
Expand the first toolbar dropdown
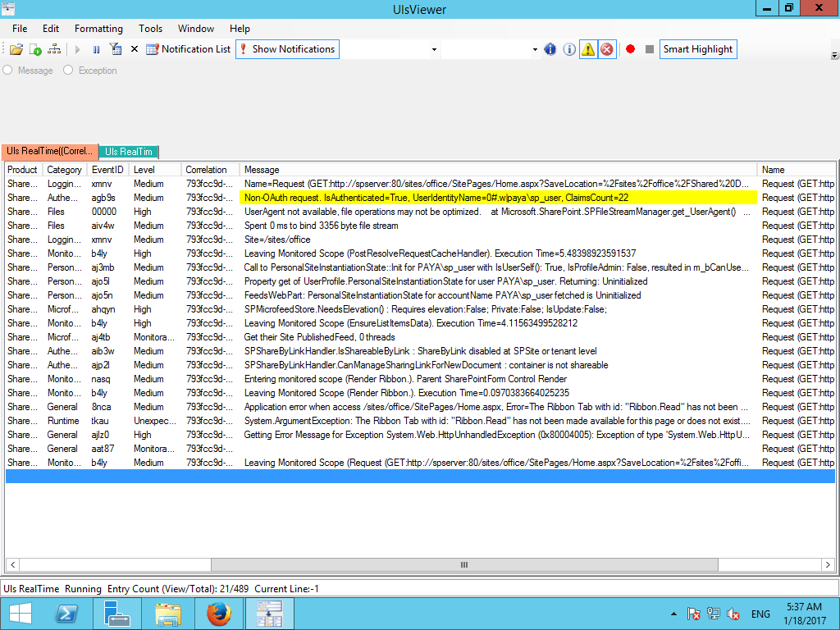(434, 50)
